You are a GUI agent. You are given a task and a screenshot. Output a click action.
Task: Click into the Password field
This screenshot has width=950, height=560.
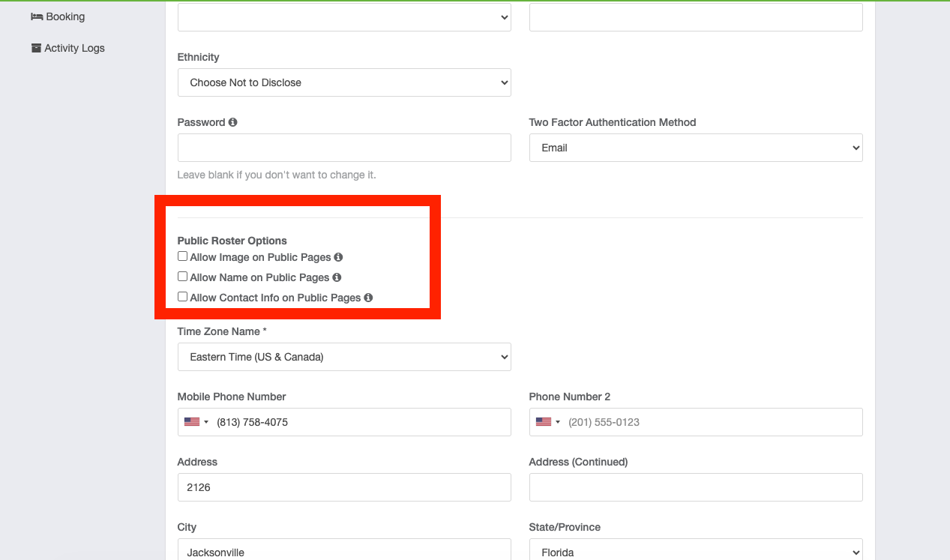[344, 148]
